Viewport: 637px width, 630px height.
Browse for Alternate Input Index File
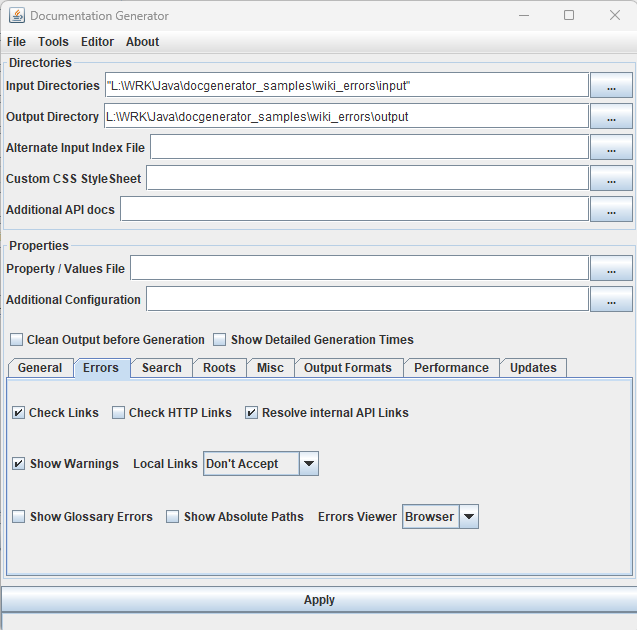[x=611, y=147]
